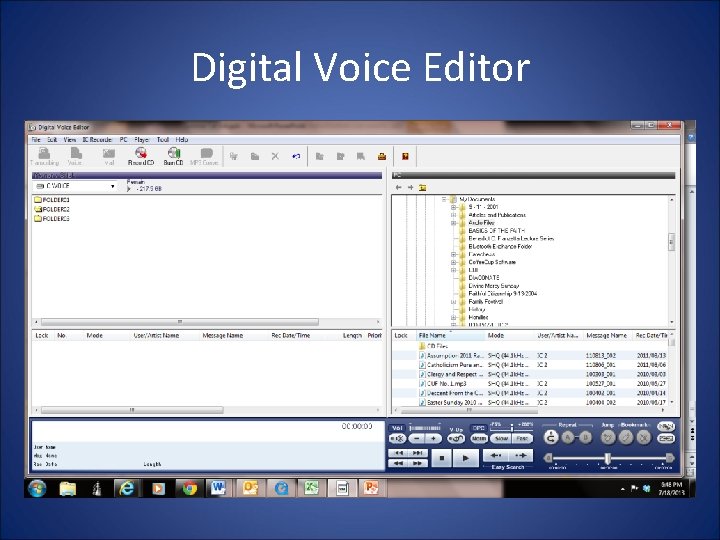Click the Fast playback speed button
720x540 pixels.
(523, 439)
